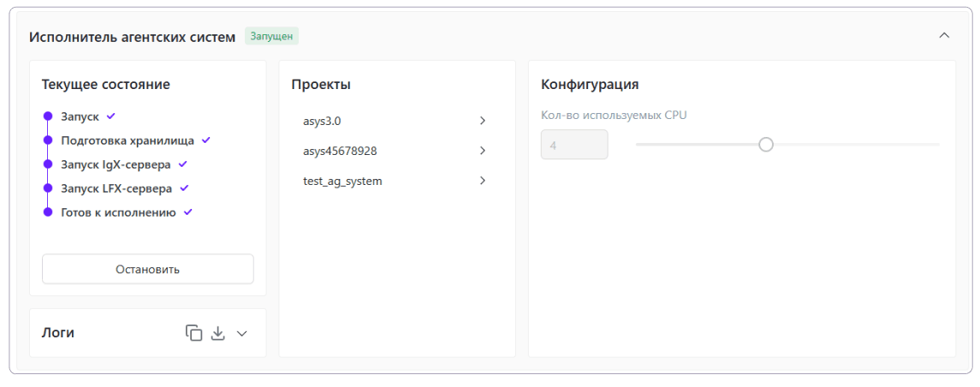Image resolution: width=980 pixels, height=387 pixels.
Task: Expand the Логи section chevron
Action: [x=241, y=333]
